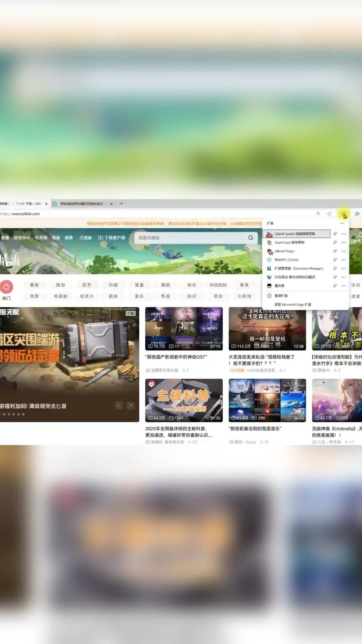Image resolution: width=362 pixels, height=644 pixels.
Task: Select the 番剧 category
Action: 34,285
